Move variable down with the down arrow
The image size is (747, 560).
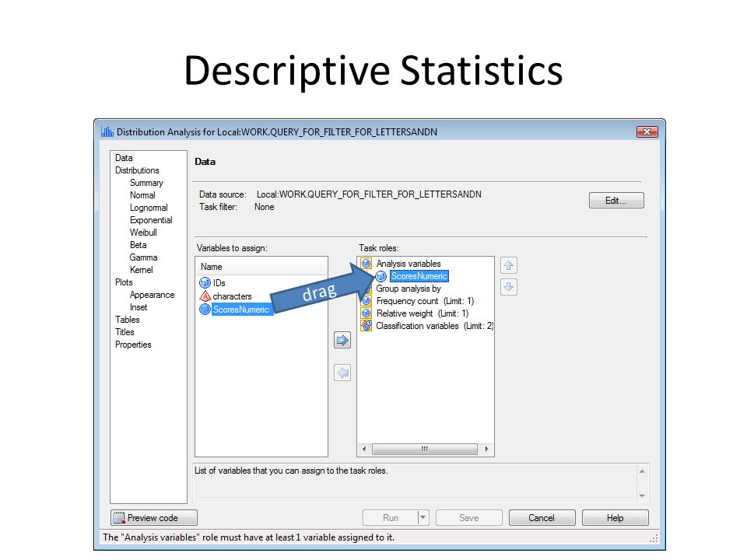tap(509, 287)
